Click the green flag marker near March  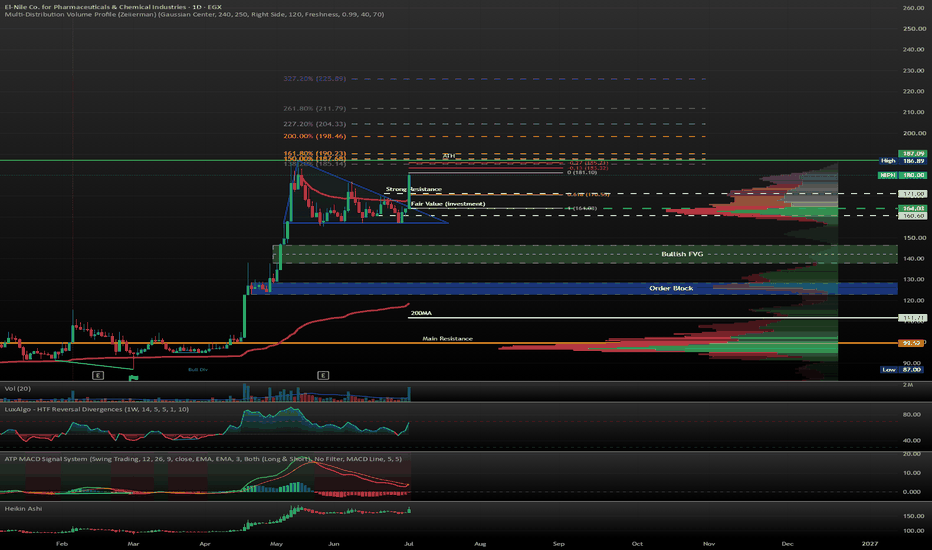133,378
